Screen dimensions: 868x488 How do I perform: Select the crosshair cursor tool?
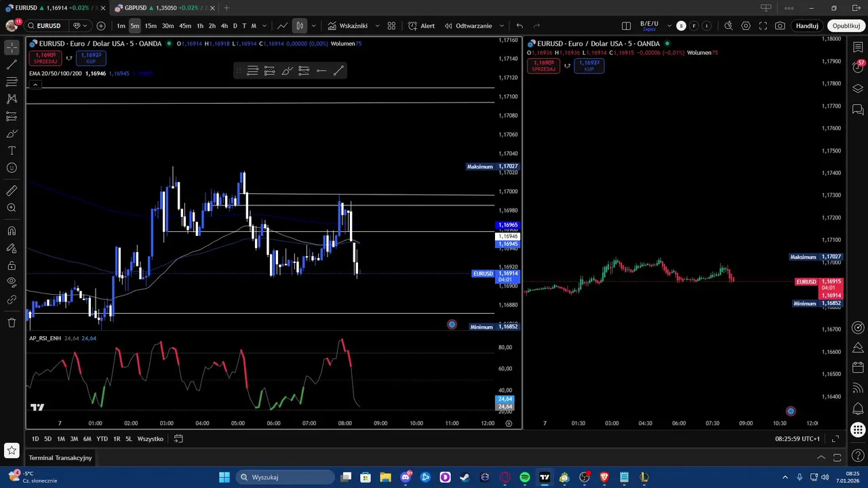(12, 47)
